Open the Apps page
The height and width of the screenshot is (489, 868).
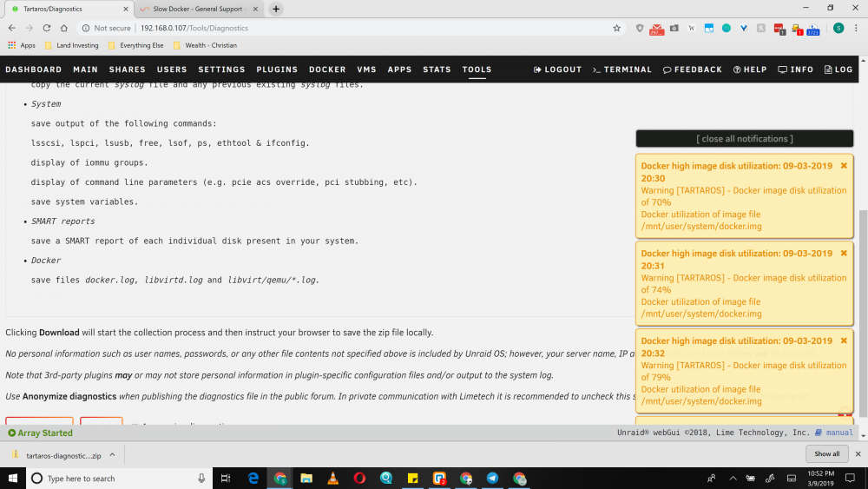[x=399, y=69]
